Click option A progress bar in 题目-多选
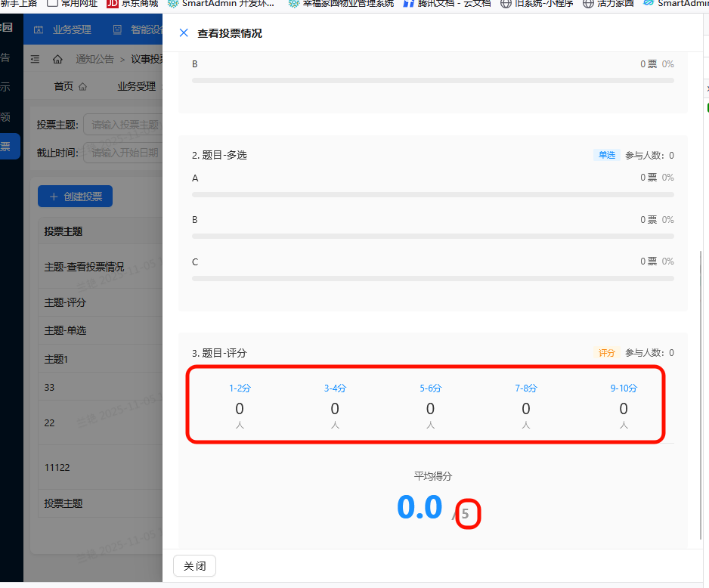 [432, 194]
